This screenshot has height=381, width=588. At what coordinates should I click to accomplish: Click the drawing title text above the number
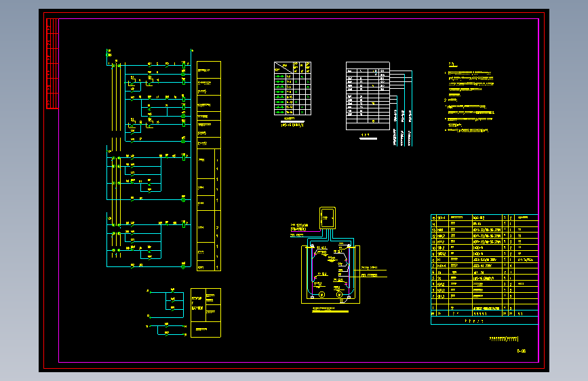point(504,338)
